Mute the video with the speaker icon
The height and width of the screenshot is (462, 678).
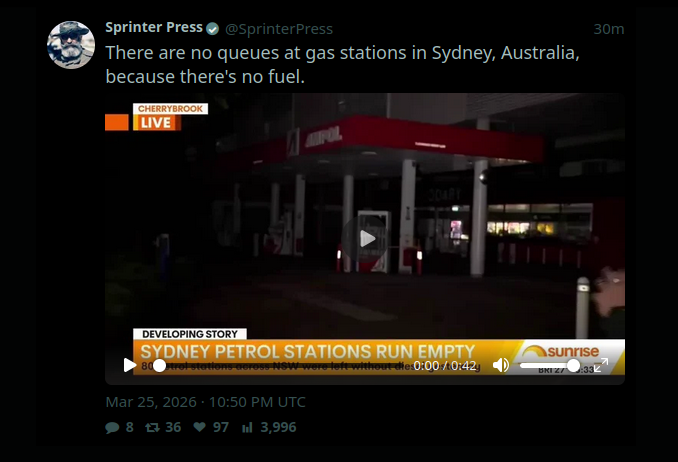pyautogui.click(x=501, y=365)
